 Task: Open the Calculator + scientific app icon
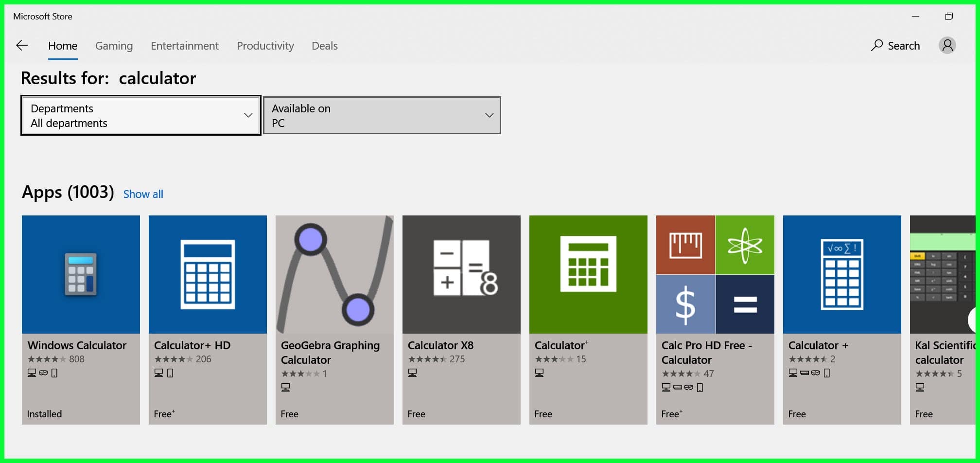(842, 274)
